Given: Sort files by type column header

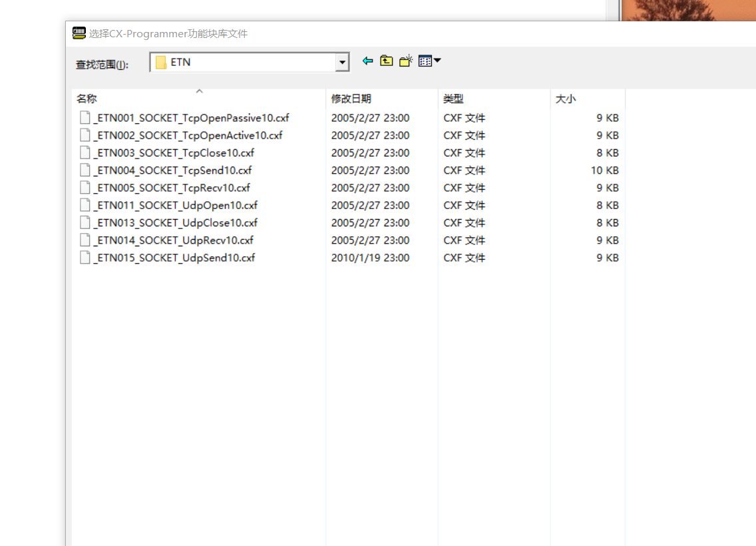Looking at the screenshot, I should pyautogui.click(x=453, y=99).
